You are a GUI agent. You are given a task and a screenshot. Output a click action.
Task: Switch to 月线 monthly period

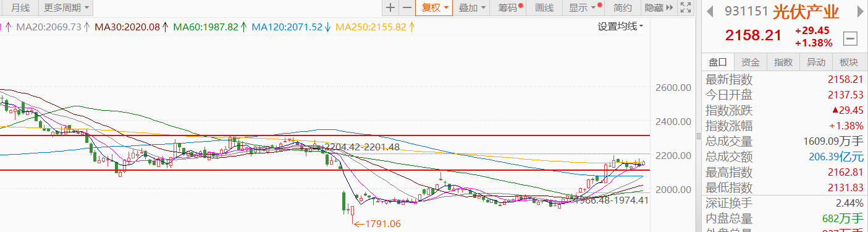pyautogui.click(x=20, y=8)
